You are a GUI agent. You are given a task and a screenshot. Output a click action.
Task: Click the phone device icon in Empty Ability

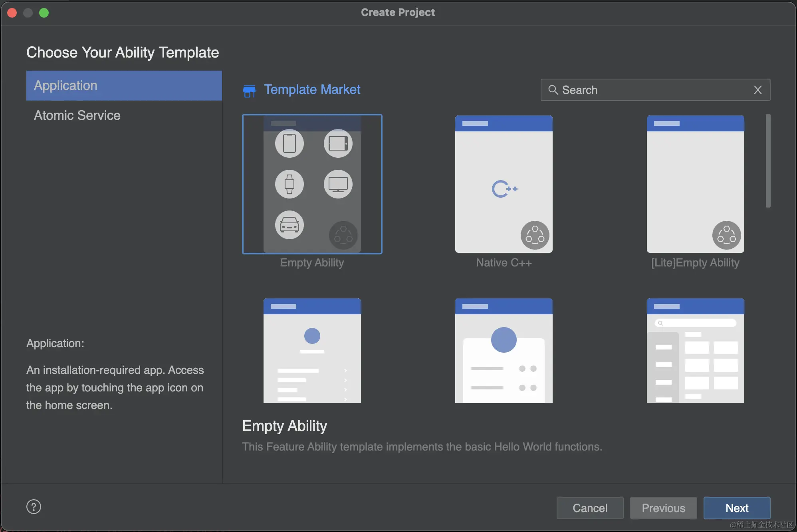click(x=289, y=143)
